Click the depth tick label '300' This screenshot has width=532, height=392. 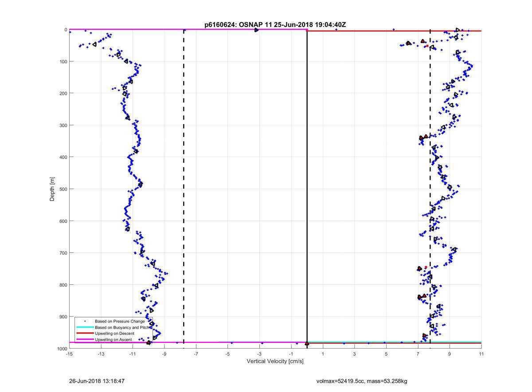[63, 125]
